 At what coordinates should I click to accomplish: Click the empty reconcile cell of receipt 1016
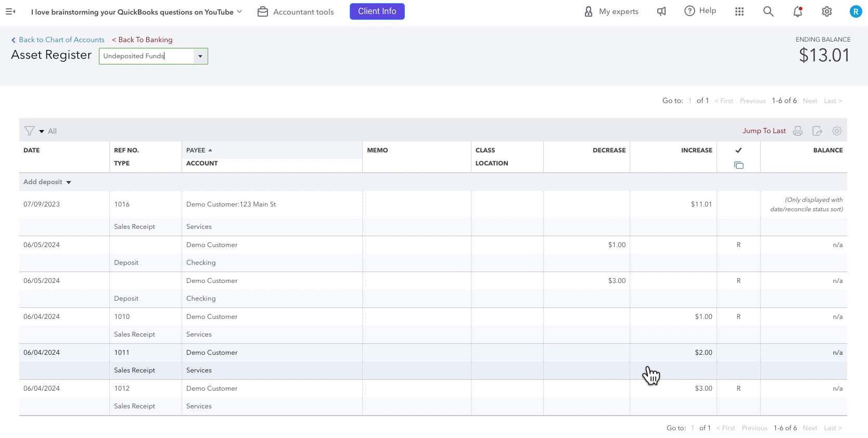[738, 204]
